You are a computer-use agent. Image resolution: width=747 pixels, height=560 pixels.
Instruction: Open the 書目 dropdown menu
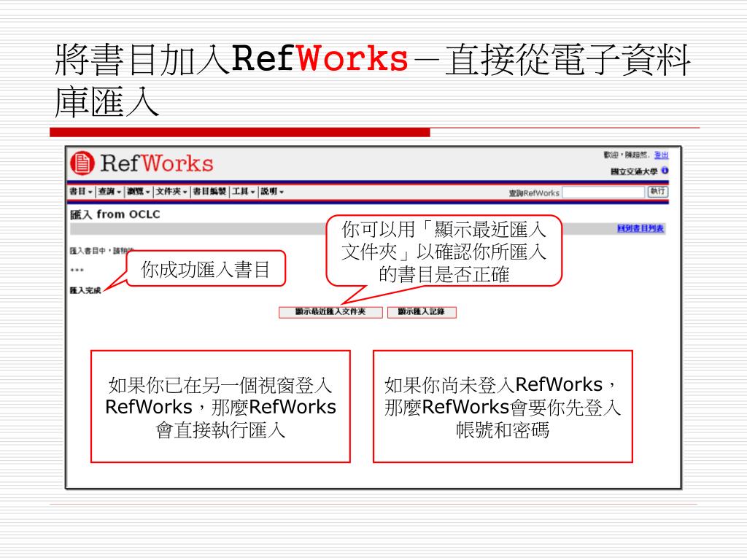tap(81, 192)
